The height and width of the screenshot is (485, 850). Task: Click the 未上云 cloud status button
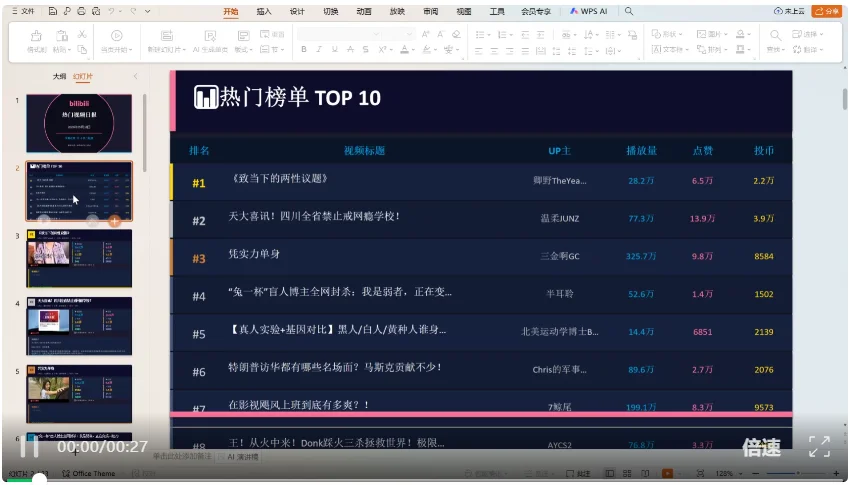click(x=789, y=11)
